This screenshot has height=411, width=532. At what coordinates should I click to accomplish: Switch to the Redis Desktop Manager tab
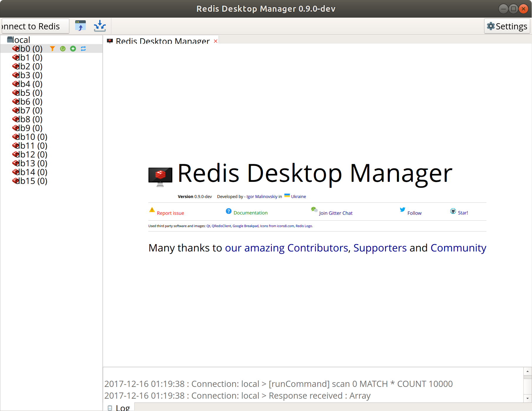point(162,41)
